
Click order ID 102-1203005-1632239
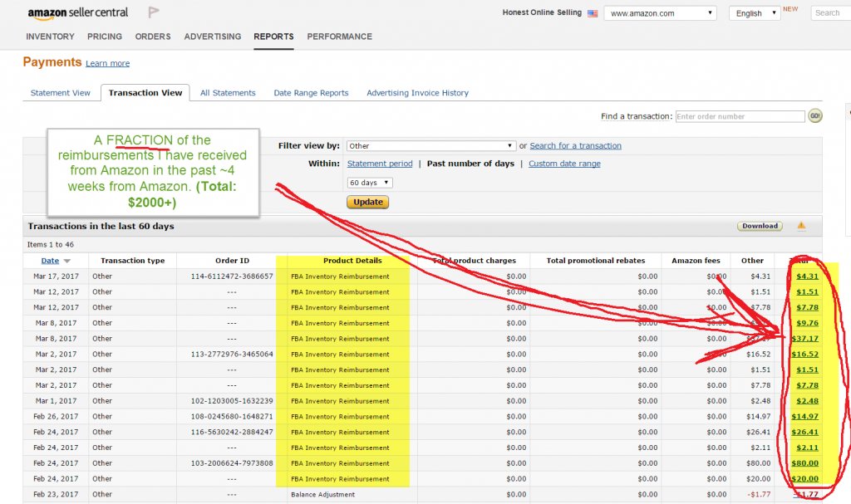pyautogui.click(x=232, y=401)
